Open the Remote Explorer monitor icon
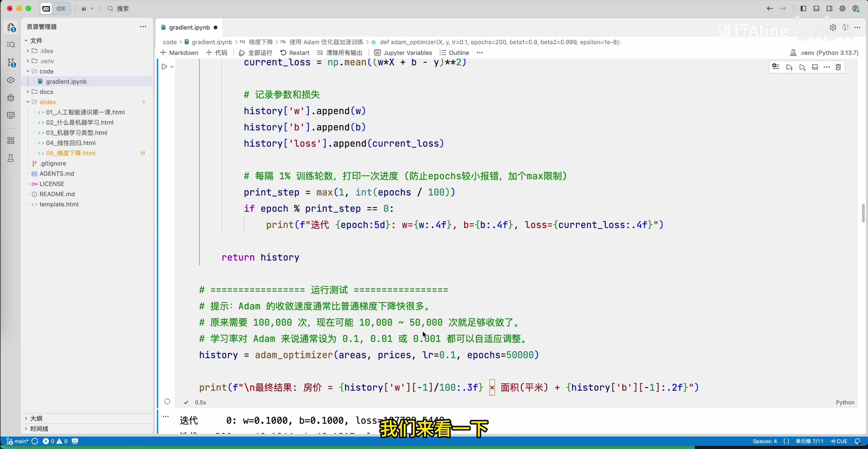 point(11,116)
